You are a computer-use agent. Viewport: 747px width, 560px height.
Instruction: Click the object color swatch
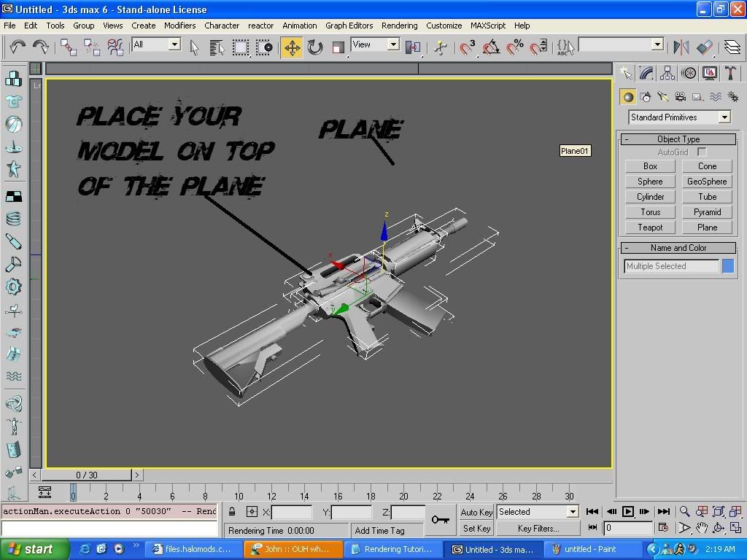(728, 266)
